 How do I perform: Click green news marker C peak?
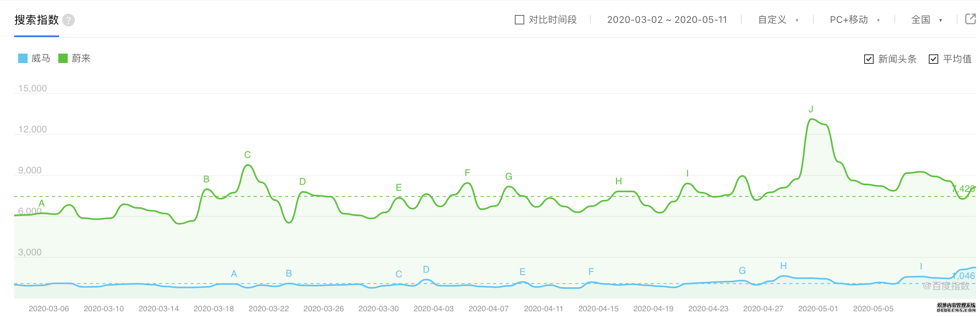click(x=247, y=155)
